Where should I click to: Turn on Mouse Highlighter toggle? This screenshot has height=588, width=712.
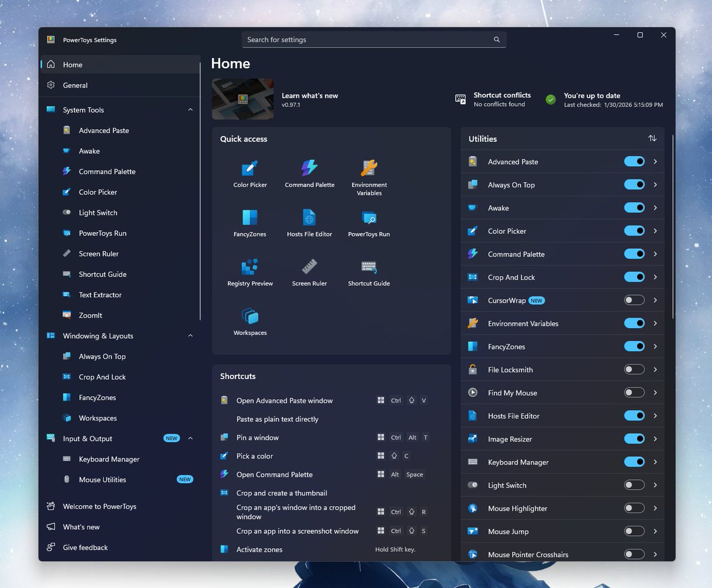[x=634, y=508]
